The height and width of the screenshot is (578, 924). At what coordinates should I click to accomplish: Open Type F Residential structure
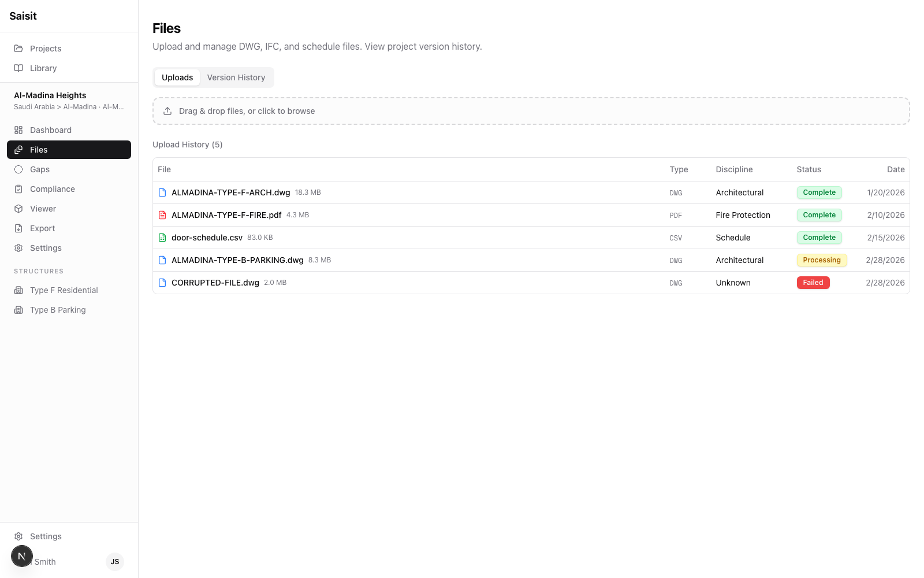69,290
